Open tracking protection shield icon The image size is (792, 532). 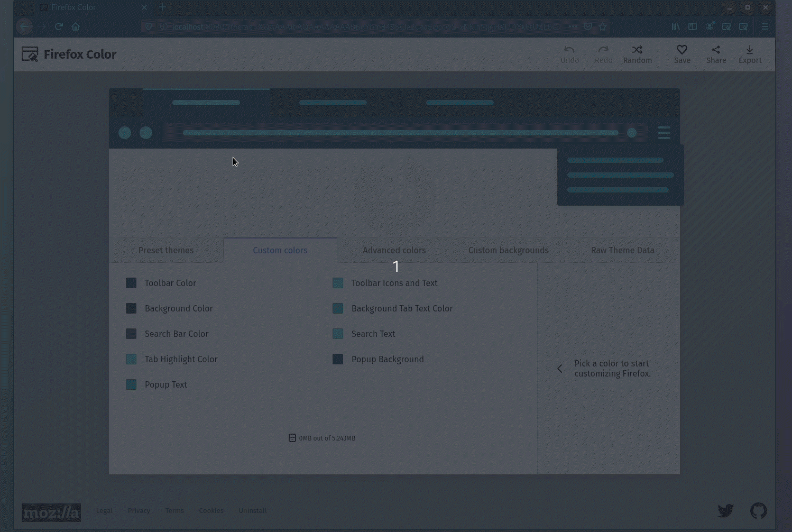click(x=149, y=26)
